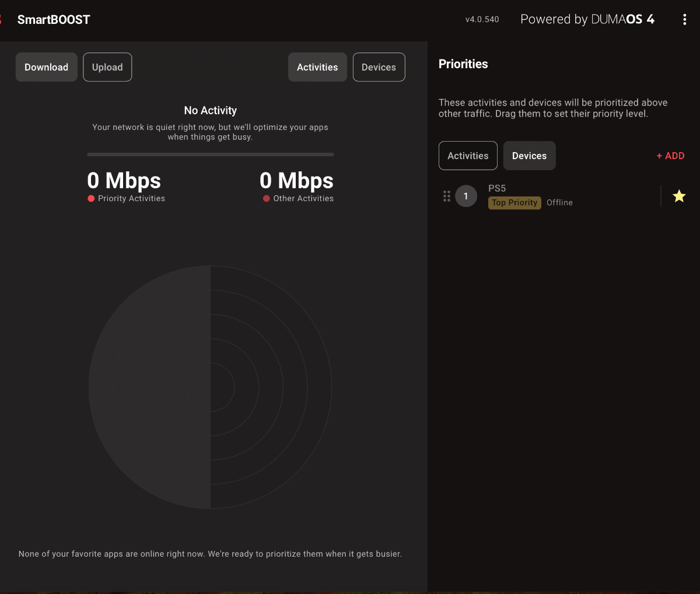The height and width of the screenshot is (594, 700).
Task: Click the bandwidth bar under No Activity
Action: pyautogui.click(x=211, y=154)
